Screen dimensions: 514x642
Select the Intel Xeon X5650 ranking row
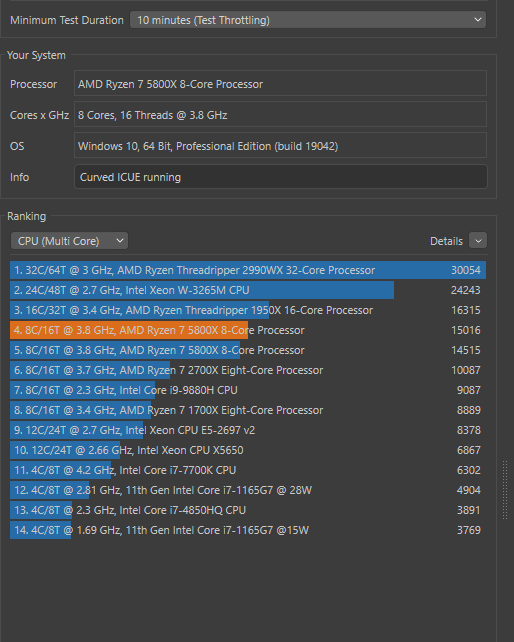click(248, 450)
